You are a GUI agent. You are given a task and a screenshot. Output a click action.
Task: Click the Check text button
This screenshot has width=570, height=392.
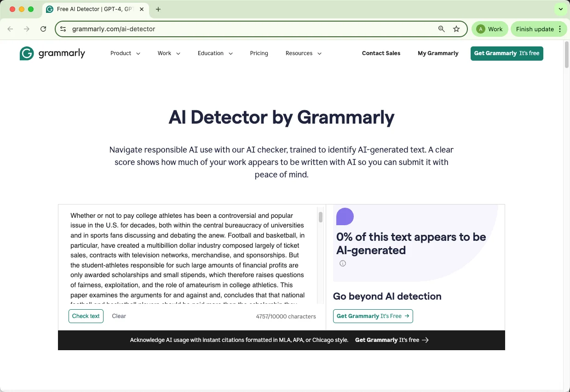click(86, 316)
